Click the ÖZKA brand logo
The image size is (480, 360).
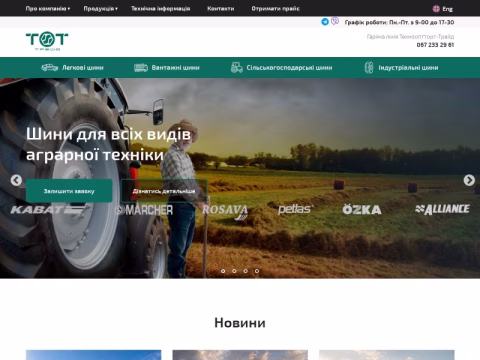(362, 209)
